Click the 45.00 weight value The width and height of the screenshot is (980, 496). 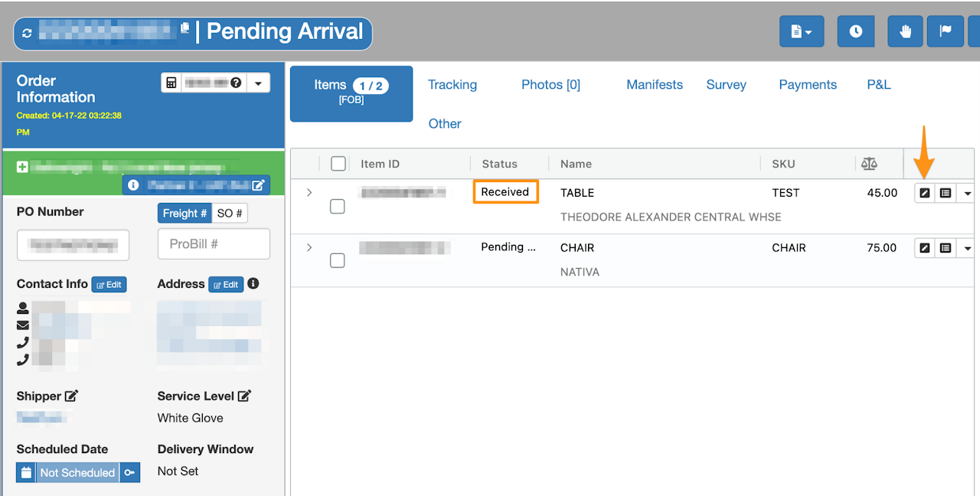click(882, 193)
